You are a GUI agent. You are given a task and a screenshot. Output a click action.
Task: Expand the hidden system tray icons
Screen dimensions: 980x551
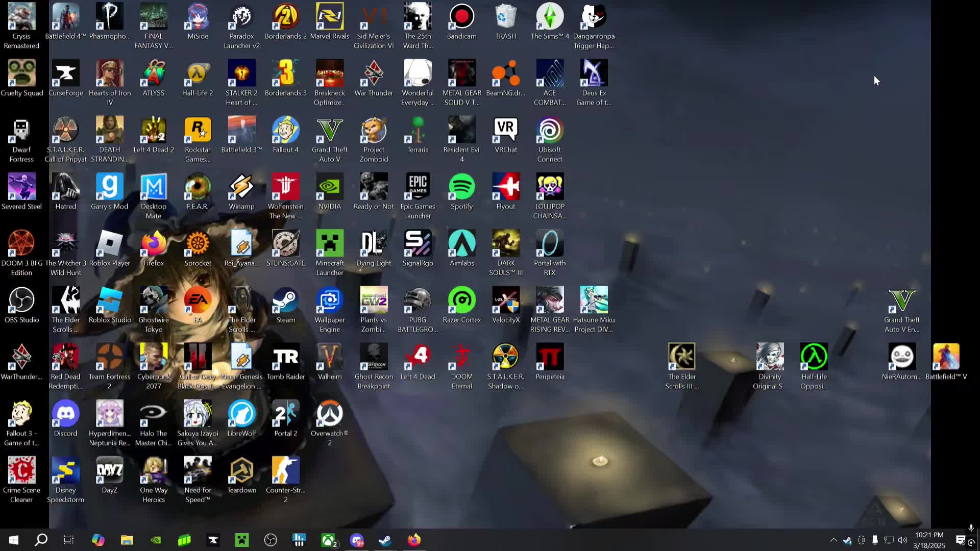point(834,540)
